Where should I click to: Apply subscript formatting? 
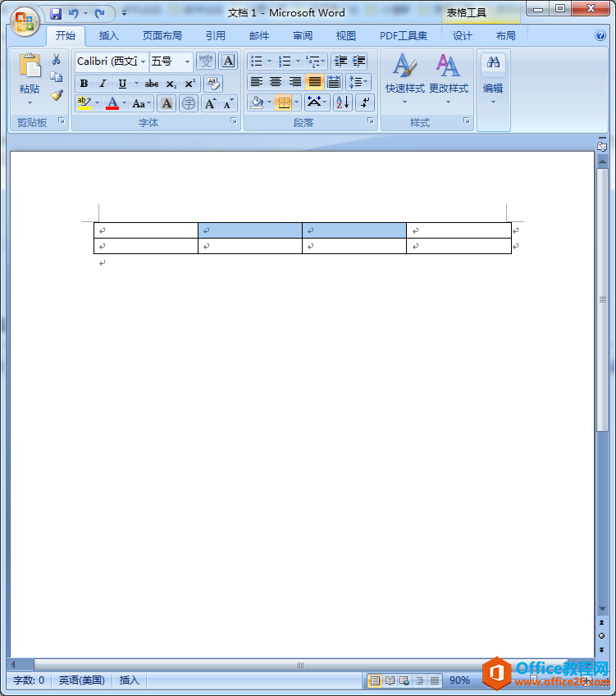171,84
